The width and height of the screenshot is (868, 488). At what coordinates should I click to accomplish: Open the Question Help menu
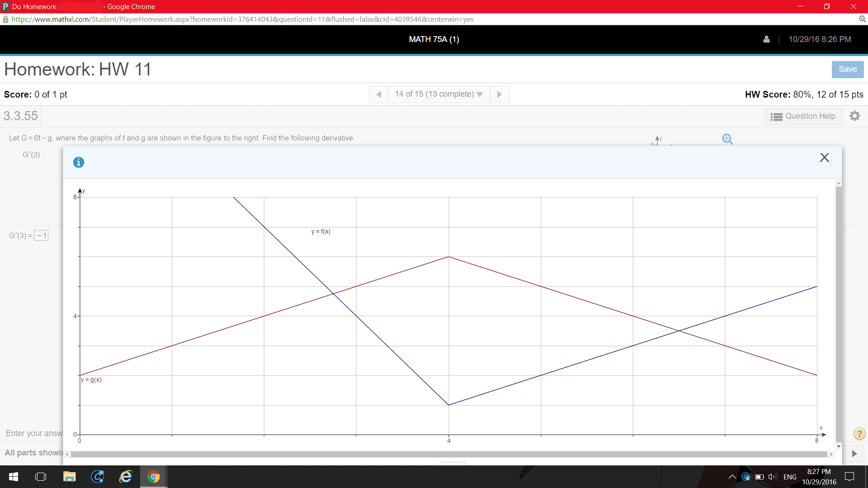(803, 116)
